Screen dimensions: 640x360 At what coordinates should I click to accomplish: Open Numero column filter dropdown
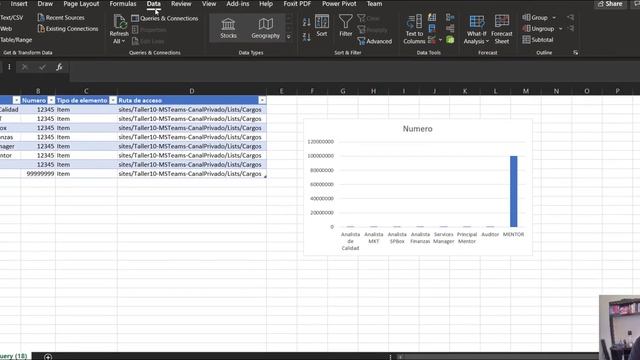tap(51, 100)
